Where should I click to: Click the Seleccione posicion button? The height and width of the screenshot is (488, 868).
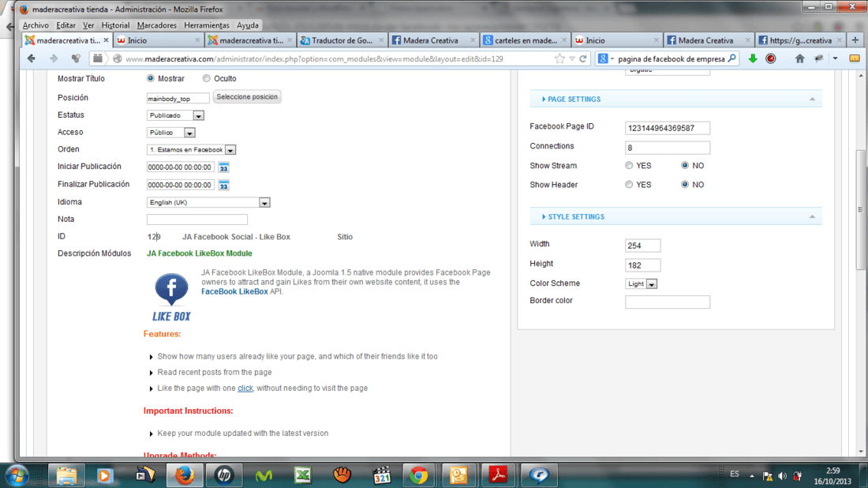pyautogui.click(x=247, y=97)
